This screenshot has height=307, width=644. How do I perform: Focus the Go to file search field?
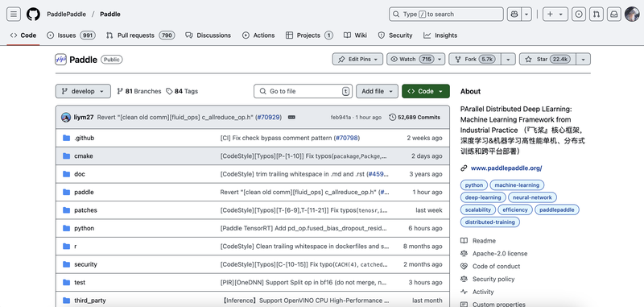click(303, 91)
